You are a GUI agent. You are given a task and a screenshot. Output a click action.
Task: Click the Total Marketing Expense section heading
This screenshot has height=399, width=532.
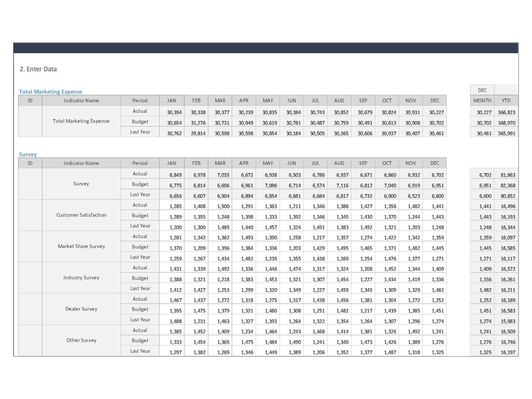coord(50,92)
